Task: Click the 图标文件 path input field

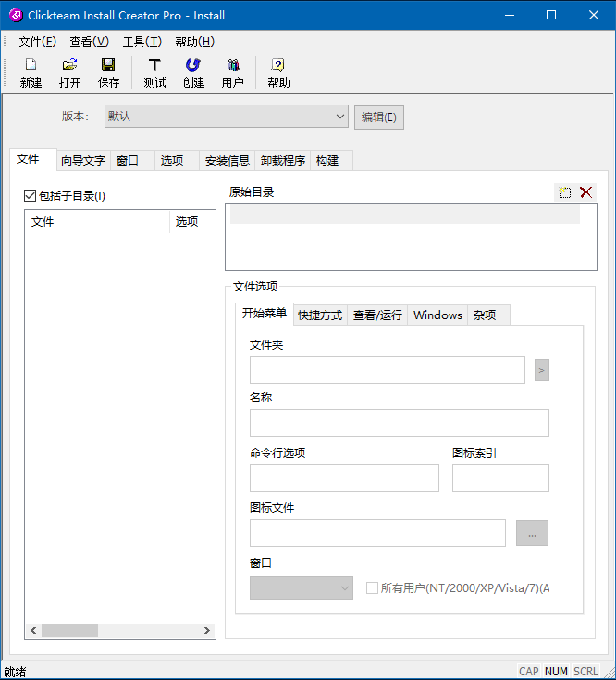Action: (x=377, y=533)
